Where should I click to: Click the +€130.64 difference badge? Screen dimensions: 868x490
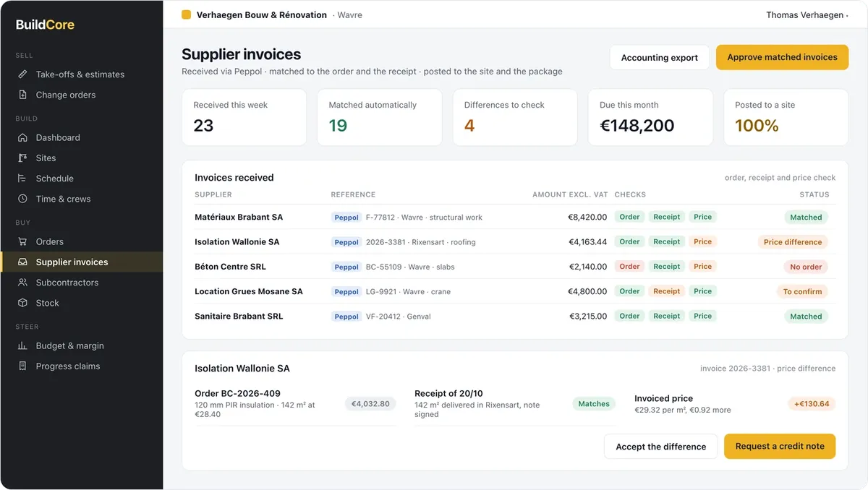tap(812, 404)
